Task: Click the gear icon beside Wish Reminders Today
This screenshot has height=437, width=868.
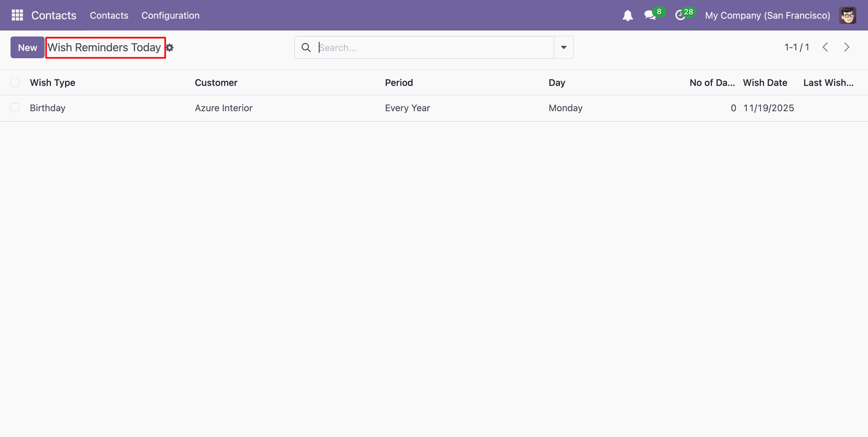Action: point(170,48)
